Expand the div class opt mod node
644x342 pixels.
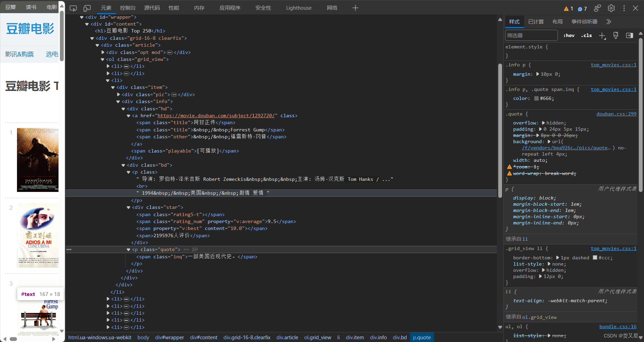(103, 53)
